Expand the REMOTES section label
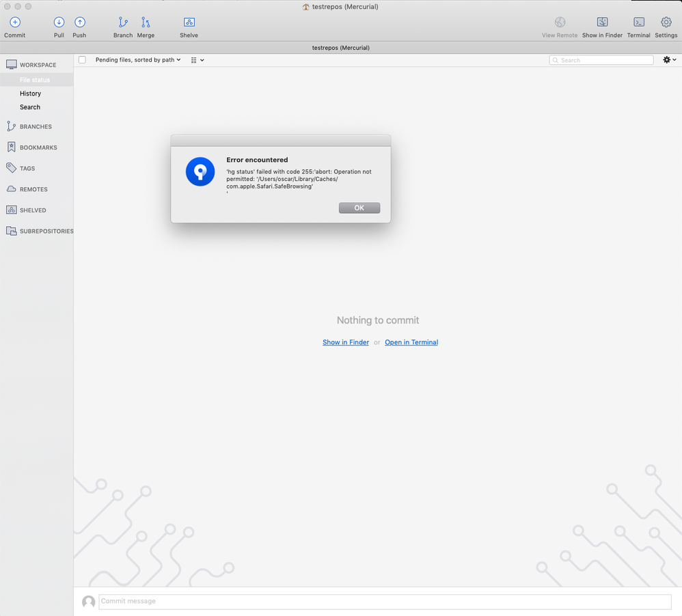The width and height of the screenshot is (682, 616). pyautogui.click(x=33, y=189)
